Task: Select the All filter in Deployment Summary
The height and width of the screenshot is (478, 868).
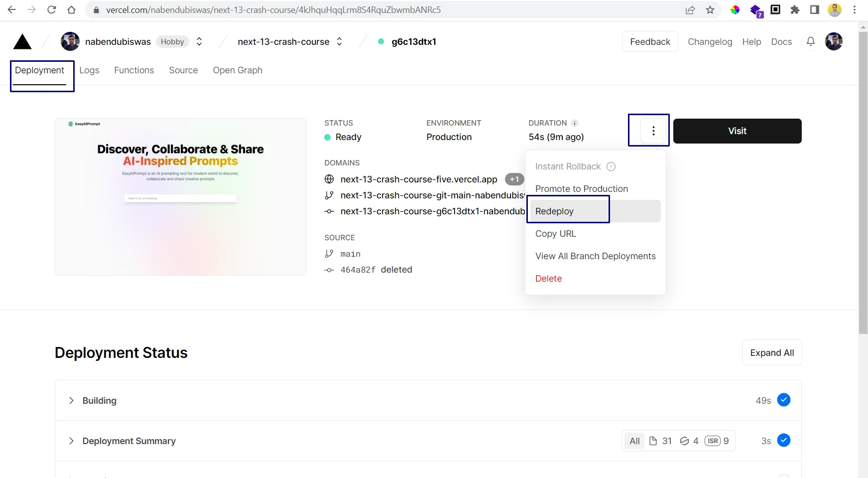Action: [634, 441]
